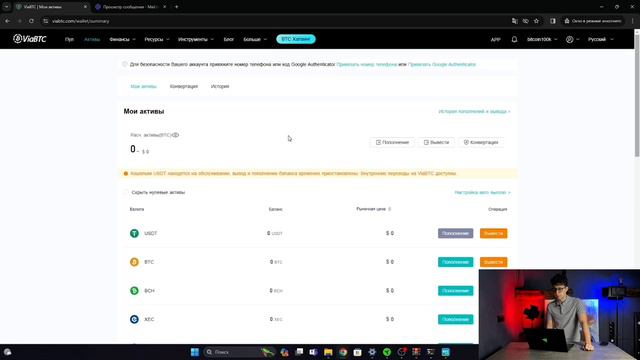The width and height of the screenshot is (640, 360).
Task: Withdraw USDT with Вывести button
Action: click(x=493, y=233)
